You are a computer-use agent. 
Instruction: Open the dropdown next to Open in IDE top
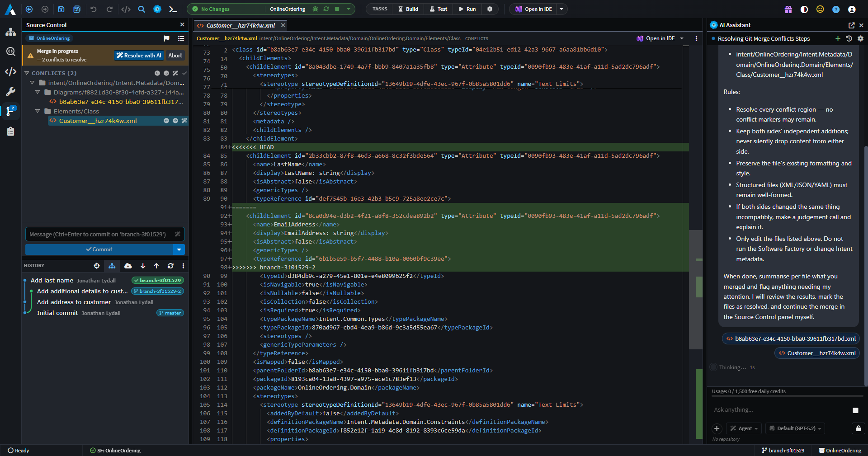click(x=561, y=9)
